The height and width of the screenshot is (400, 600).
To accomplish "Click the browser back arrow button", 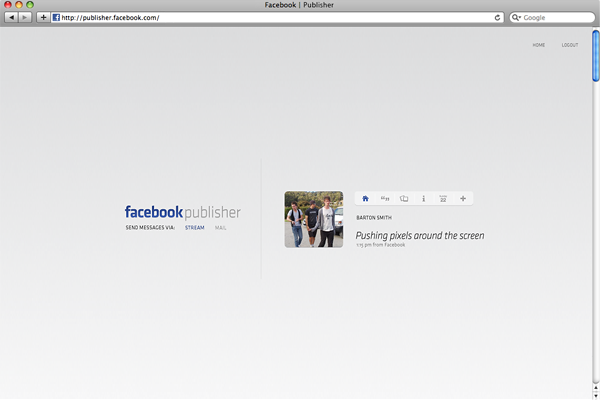I will tap(12, 18).
